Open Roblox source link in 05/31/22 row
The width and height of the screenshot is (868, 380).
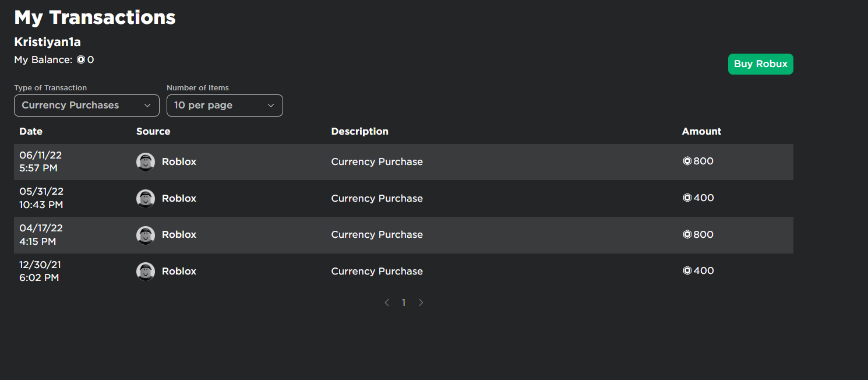click(x=179, y=199)
